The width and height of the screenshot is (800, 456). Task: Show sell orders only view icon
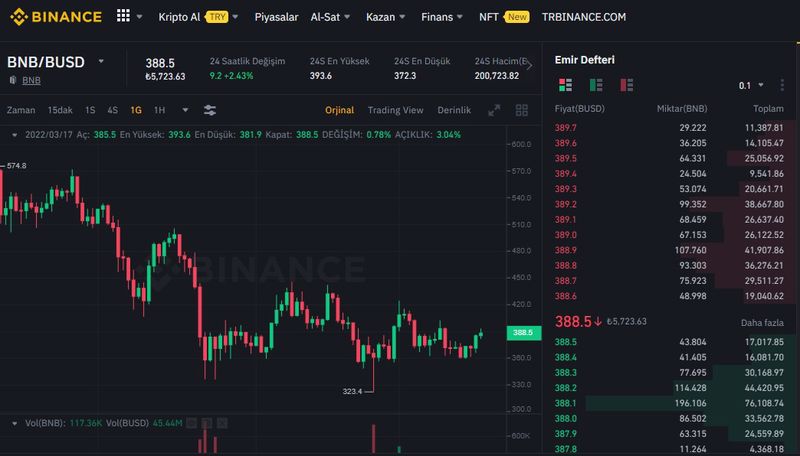click(627, 85)
